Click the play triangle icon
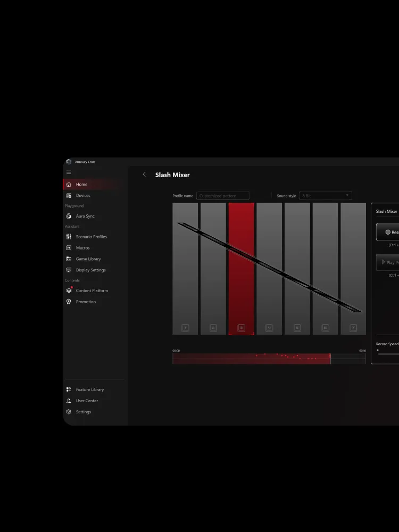Image resolution: width=399 pixels, height=532 pixels. [384, 262]
